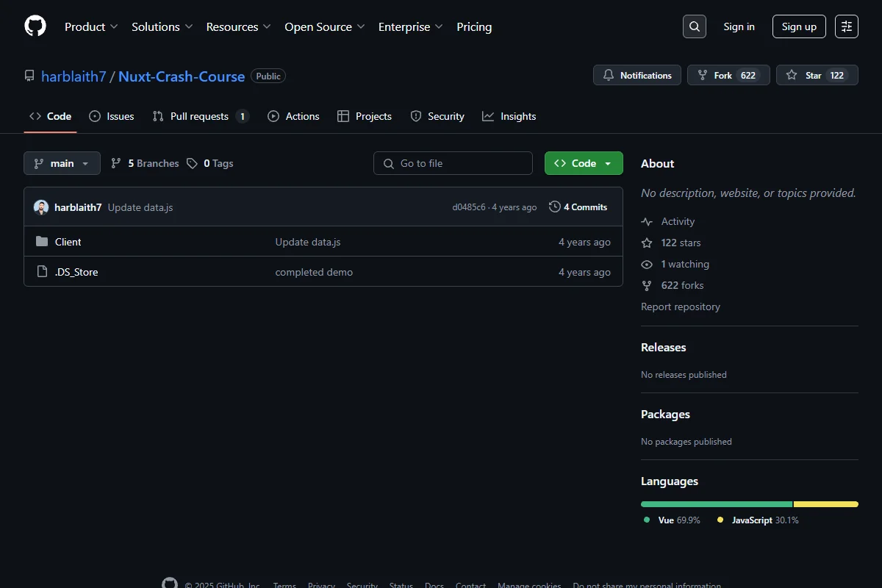Click the Notifications bell button
Image resolution: width=882 pixels, height=588 pixels.
tap(637, 75)
